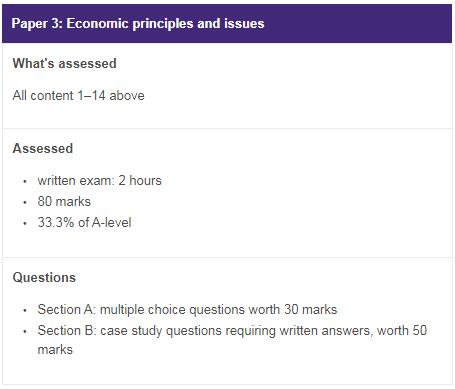The width and height of the screenshot is (455, 389).
Task: Click the "written exam: 2 hours" bullet
Action: coord(99,181)
